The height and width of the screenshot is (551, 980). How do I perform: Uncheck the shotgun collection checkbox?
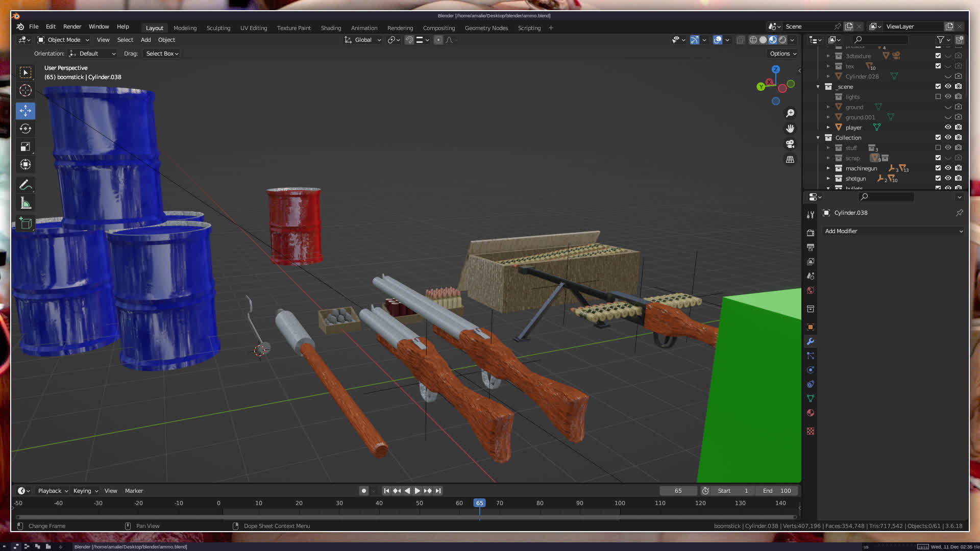pyautogui.click(x=938, y=178)
